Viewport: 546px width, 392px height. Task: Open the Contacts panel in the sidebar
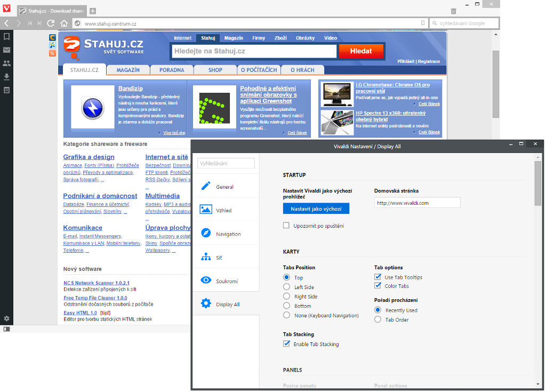pyautogui.click(x=6, y=63)
